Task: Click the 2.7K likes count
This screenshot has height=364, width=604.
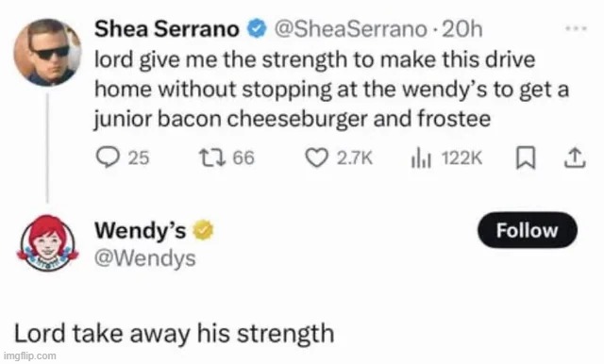Action: tap(355, 158)
